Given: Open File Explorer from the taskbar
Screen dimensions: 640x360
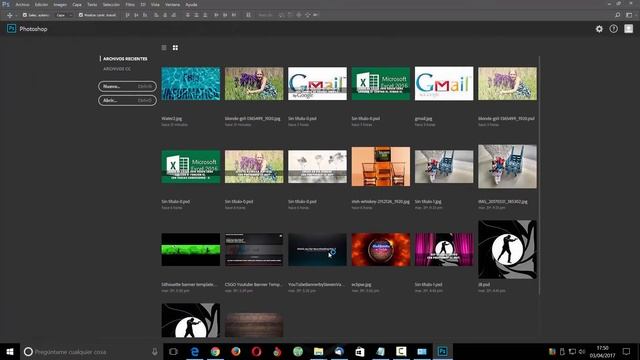Looking at the screenshot, I should pos(318,351).
